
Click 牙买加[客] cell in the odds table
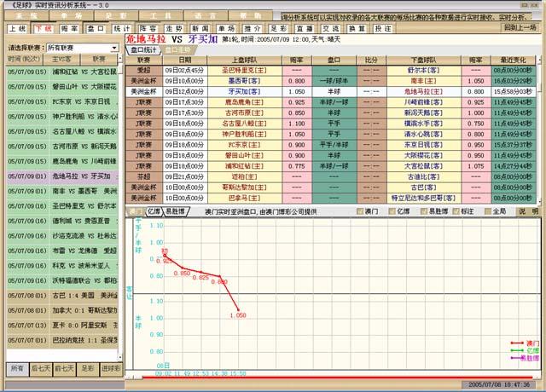coord(245,91)
